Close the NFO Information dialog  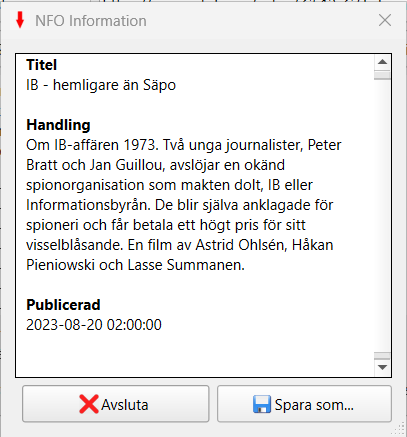(385, 20)
